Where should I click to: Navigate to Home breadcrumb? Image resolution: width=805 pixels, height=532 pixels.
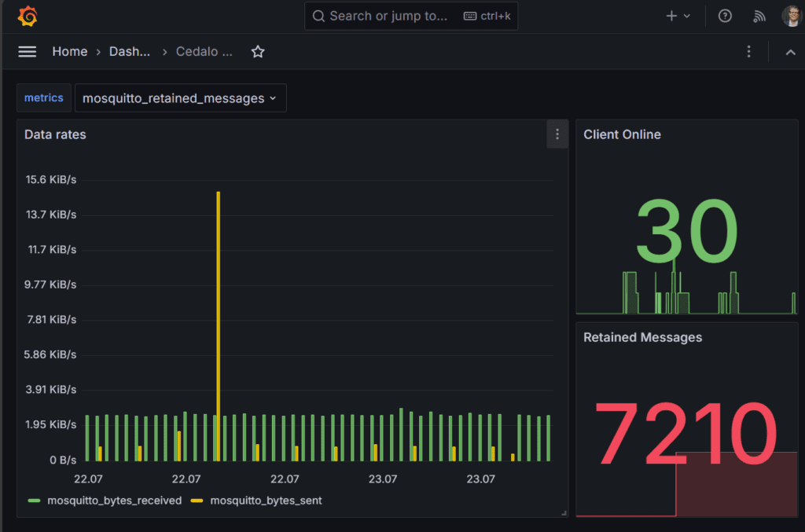point(69,51)
